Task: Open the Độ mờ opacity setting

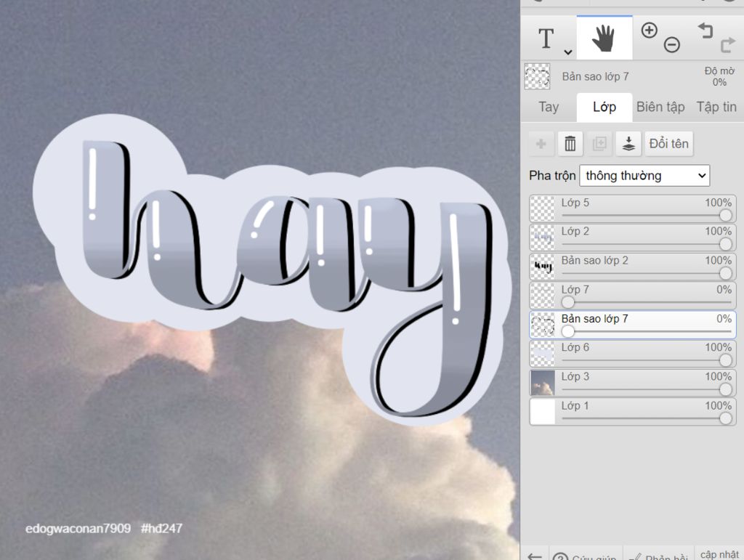Action: click(x=719, y=76)
